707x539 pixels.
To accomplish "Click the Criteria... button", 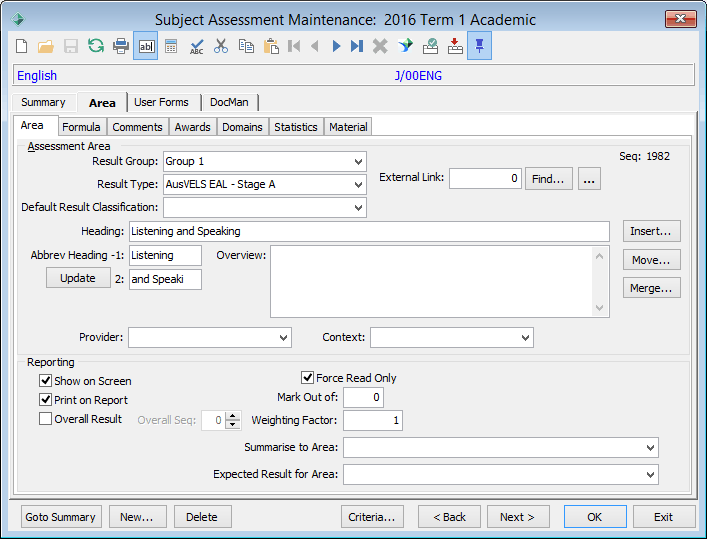I will coord(372,517).
